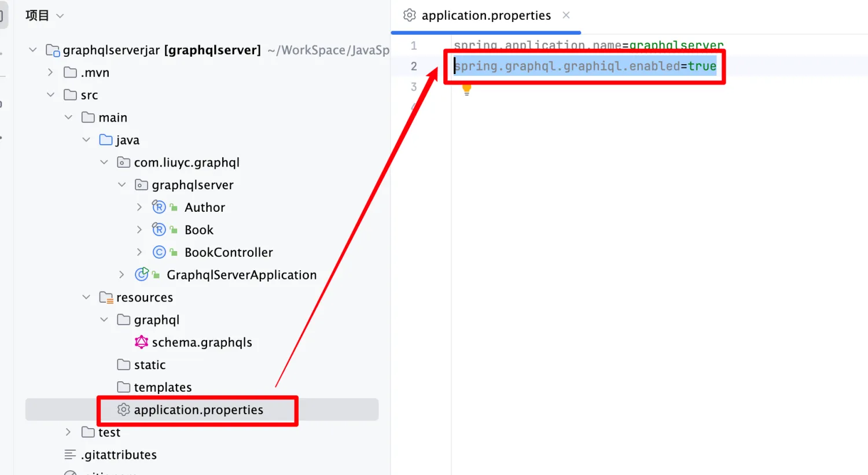Click the .gitattributes file icon
868x475 pixels.
[x=70, y=455]
